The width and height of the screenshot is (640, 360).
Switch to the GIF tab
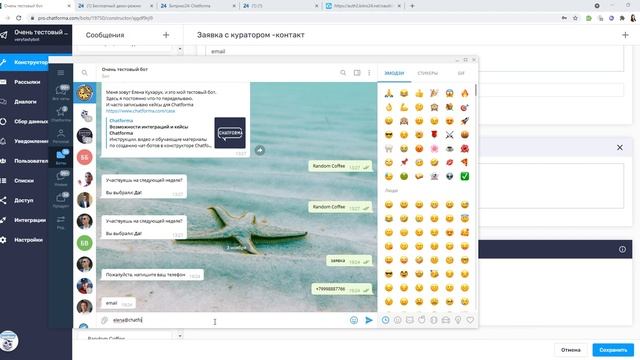(461, 73)
